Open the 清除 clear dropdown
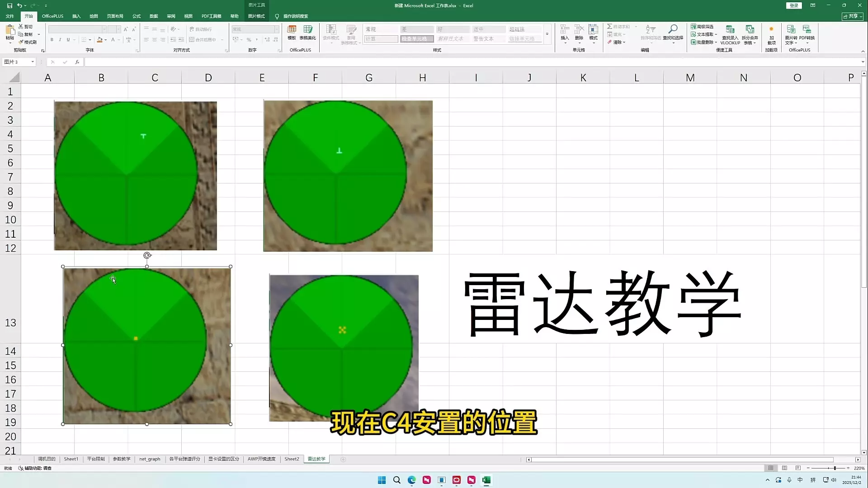Viewport: 868px width, 488px height. (617, 42)
